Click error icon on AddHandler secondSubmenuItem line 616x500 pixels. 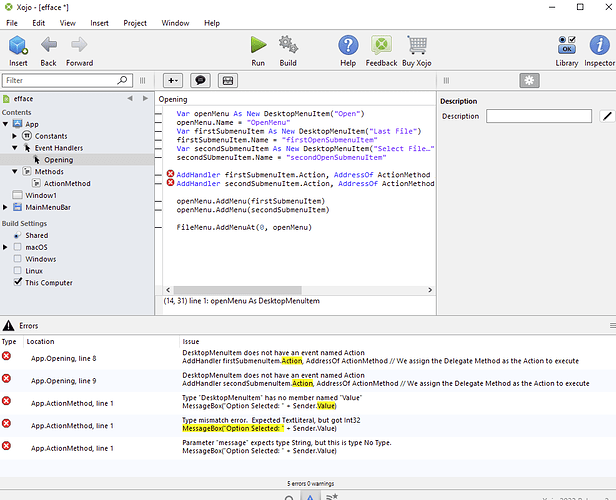tap(170, 183)
